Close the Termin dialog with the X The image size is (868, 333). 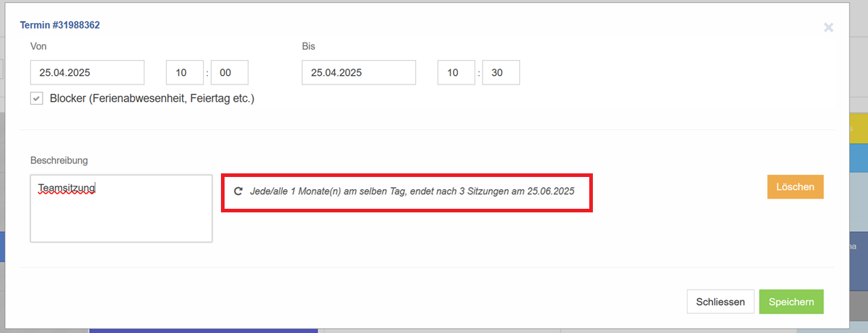coord(828,27)
